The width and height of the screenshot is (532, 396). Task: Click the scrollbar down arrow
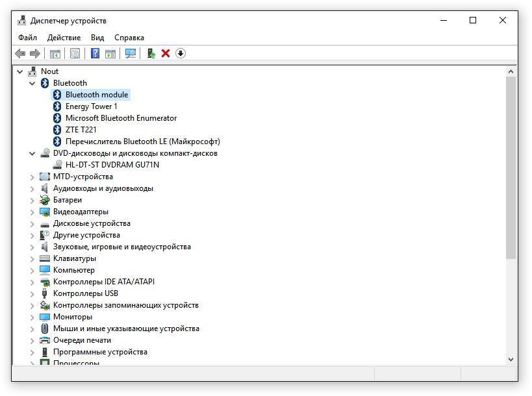click(x=511, y=360)
